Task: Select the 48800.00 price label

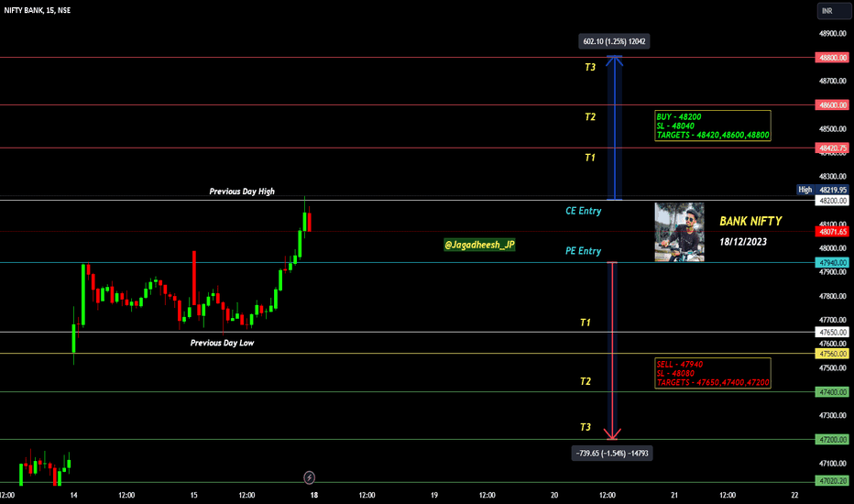Action: pyautogui.click(x=832, y=58)
